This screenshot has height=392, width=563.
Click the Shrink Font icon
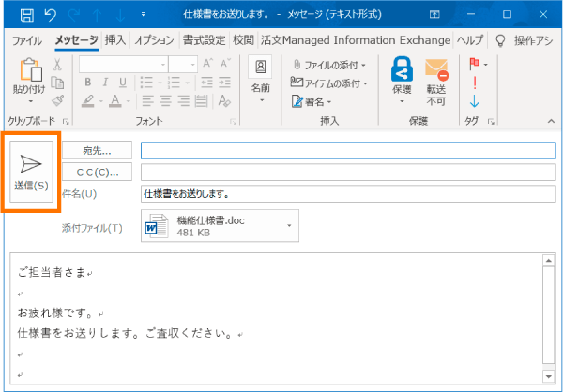(225, 64)
